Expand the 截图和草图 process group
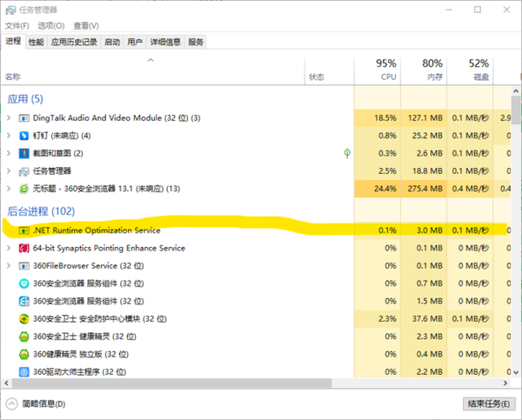This screenshot has width=522, height=420. (x=9, y=153)
